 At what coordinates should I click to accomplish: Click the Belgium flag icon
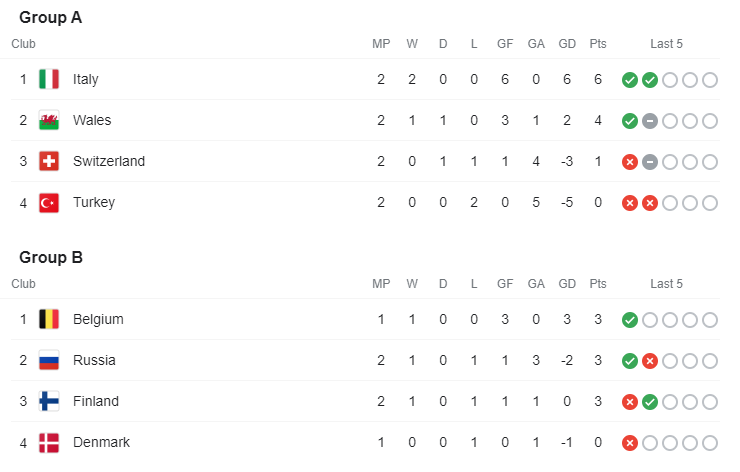point(49,319)
